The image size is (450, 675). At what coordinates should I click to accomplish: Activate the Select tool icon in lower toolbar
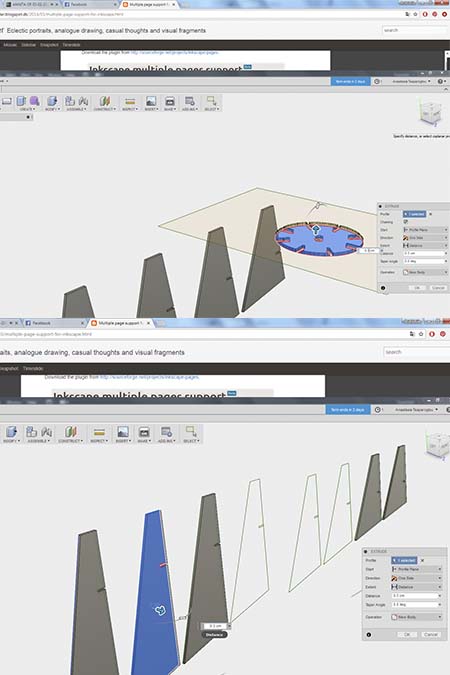[x=191, y=432]
